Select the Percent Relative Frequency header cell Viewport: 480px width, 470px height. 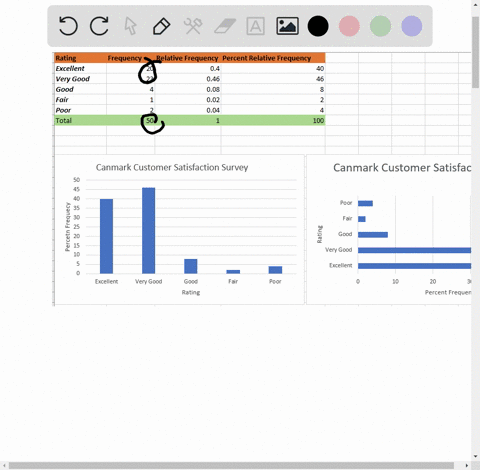click(273, 58)
